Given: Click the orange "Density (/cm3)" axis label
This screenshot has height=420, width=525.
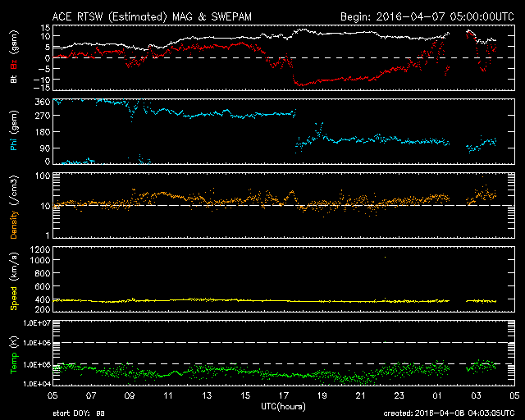Looking at the screenshot, I should click(14, 207).
